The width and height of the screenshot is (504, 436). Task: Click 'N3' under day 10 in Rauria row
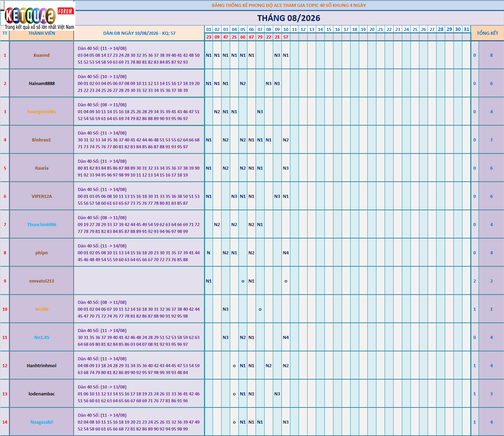point(286,168)
